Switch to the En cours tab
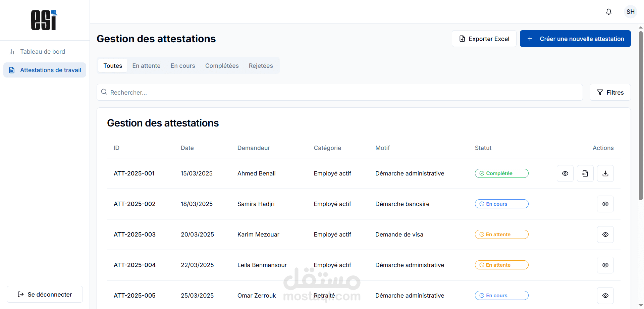The height and width of the screenshot is (309, 644). tap(183, 66)
